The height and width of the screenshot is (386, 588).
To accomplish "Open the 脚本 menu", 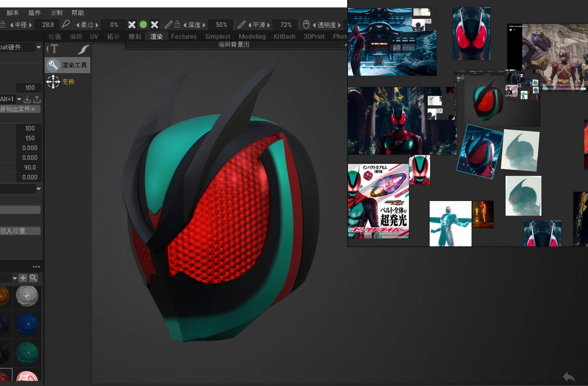I will pos(13,13).
